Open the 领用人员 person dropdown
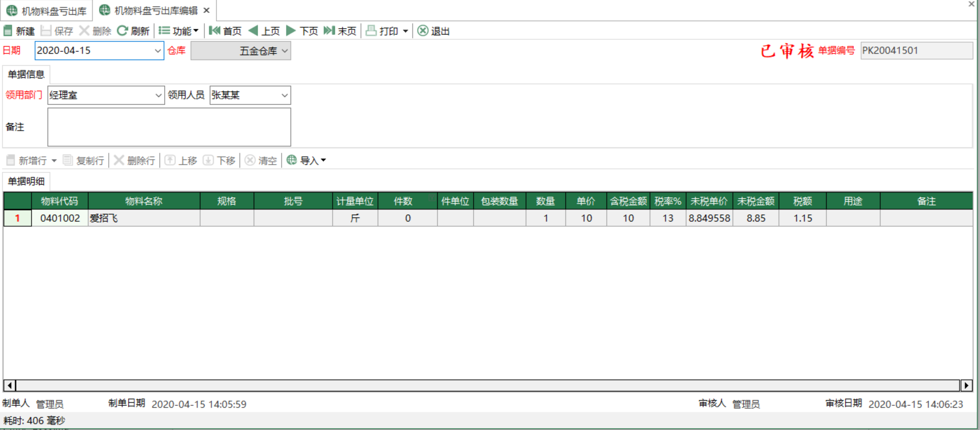Viewport: 980px width, 430px height. 284,95
